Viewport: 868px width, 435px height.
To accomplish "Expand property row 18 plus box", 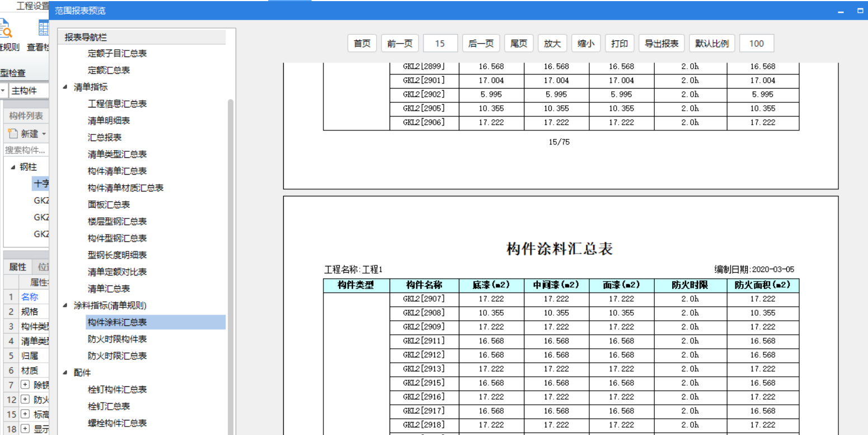I will [25, 429].
